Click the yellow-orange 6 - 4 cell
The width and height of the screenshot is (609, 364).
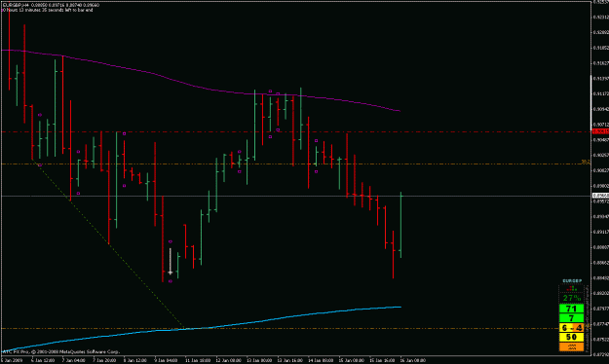click(x=571, y=328)
